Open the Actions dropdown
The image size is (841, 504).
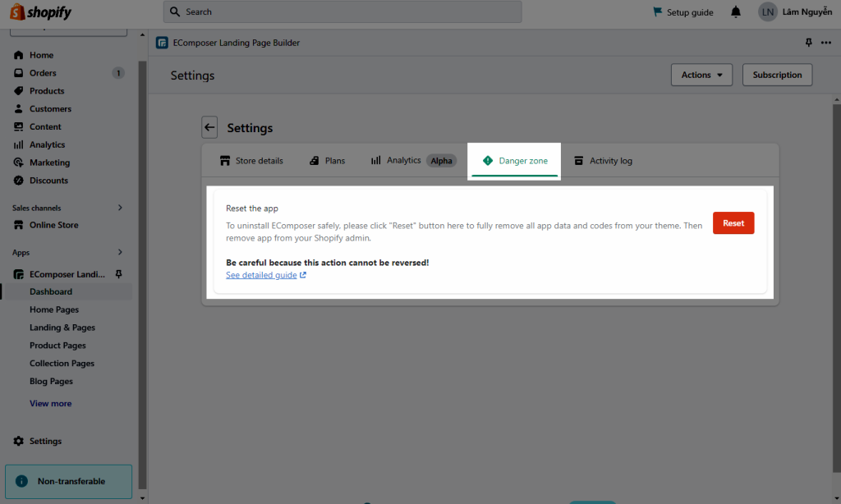701,75
